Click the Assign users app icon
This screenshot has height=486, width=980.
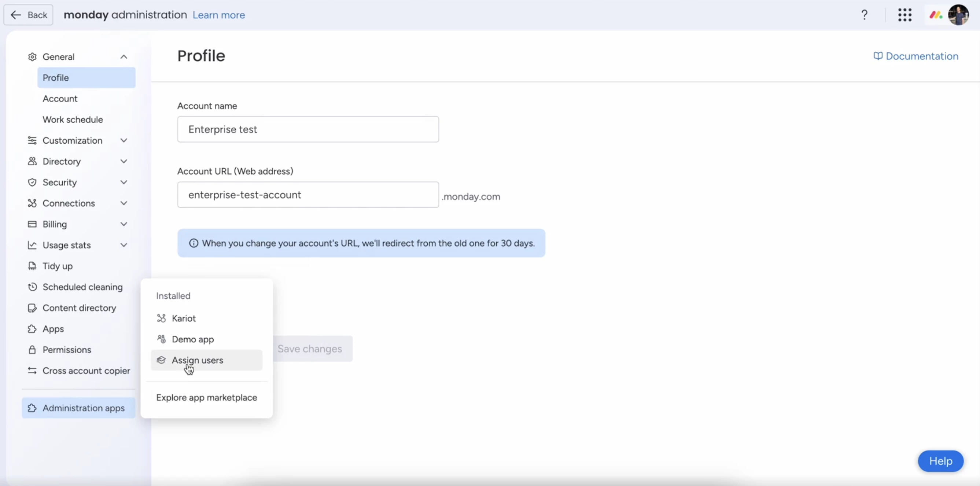pos(161,360)
